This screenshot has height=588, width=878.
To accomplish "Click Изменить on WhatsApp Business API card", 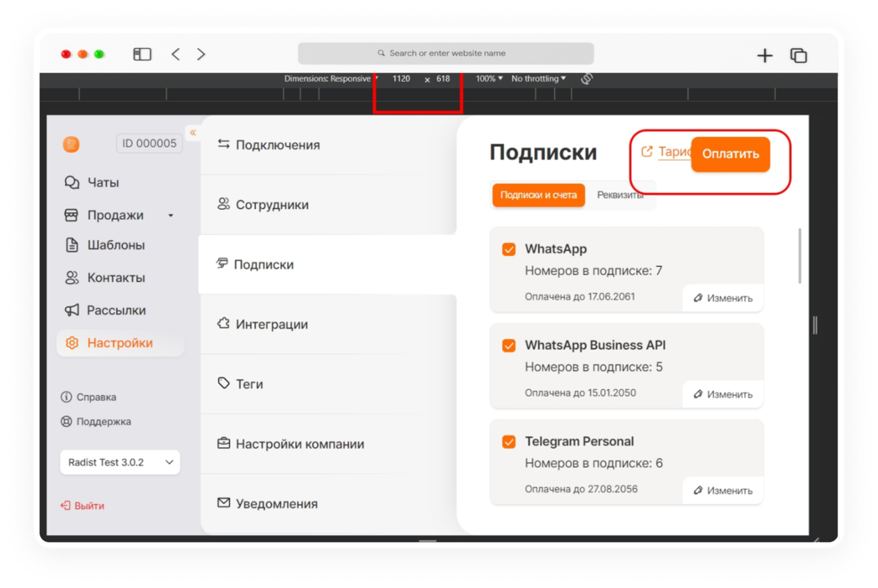I will (x=723, y=394).
